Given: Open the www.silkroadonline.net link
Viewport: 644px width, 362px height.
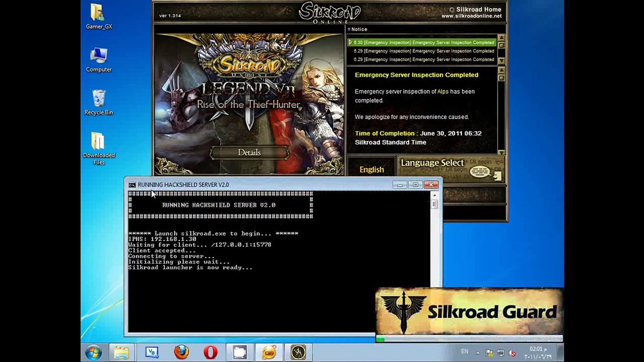Looking at the screenshot, I should [x=472, y=16].
